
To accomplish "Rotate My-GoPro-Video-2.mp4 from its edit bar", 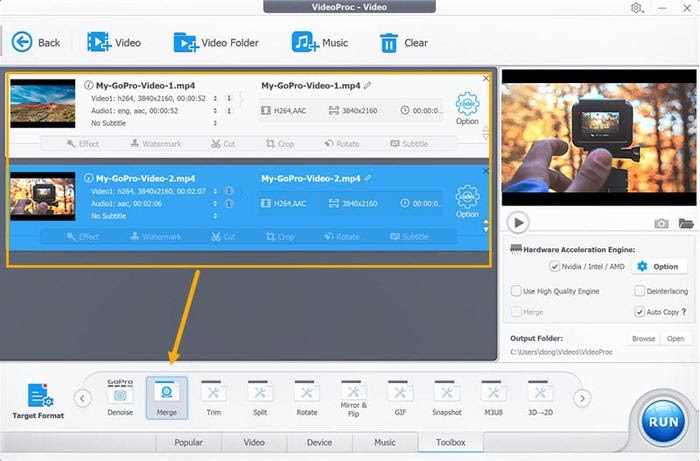I will (x=342, y=237).
